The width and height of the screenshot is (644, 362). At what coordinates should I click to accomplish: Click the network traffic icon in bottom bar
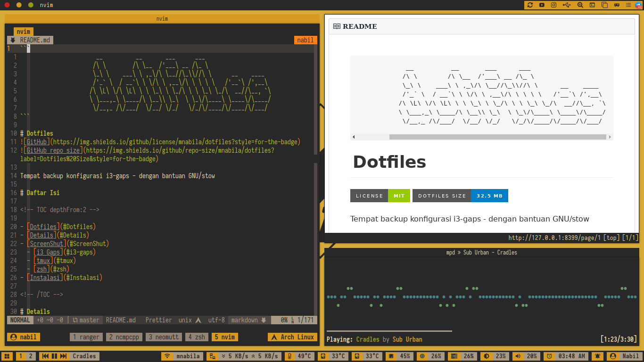213,356
